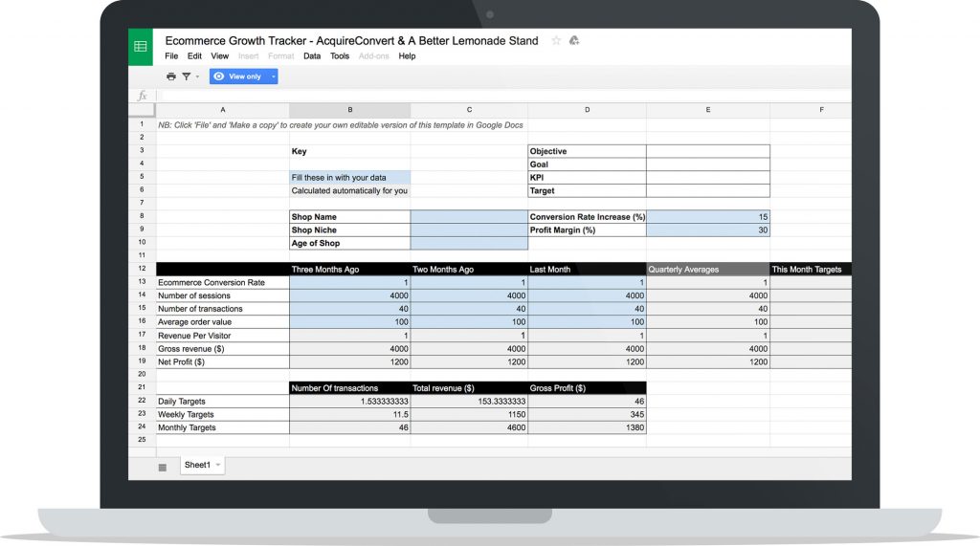The width and height of the screenshot is (980, 546).
Task: Open the Edit menu
Action: point(194,56)
